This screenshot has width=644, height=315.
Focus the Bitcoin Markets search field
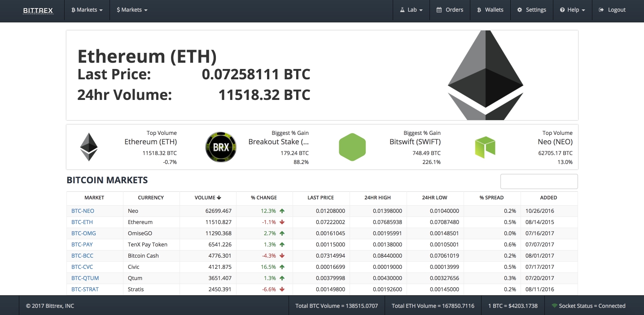pos(539,181)
